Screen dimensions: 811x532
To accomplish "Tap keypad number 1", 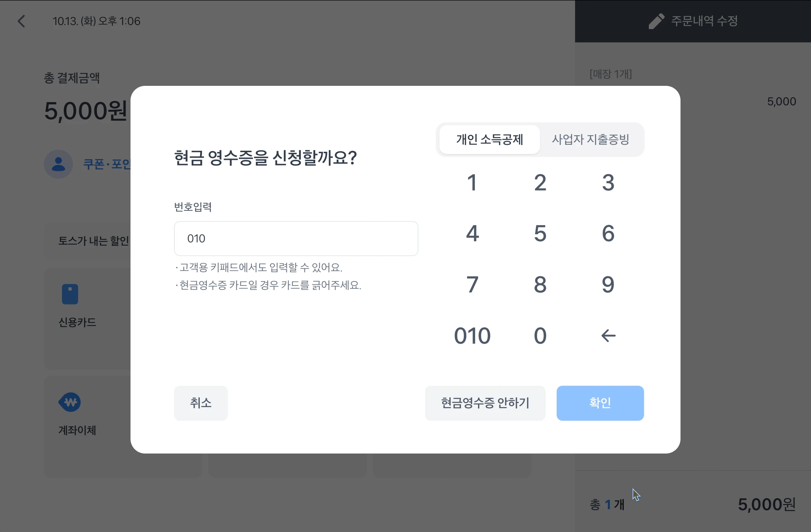I will point(472,182).
